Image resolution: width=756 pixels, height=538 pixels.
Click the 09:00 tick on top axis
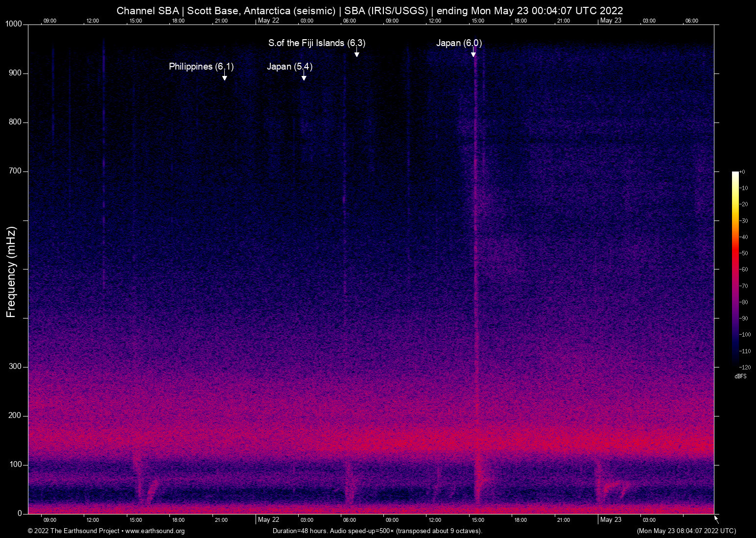49,21
